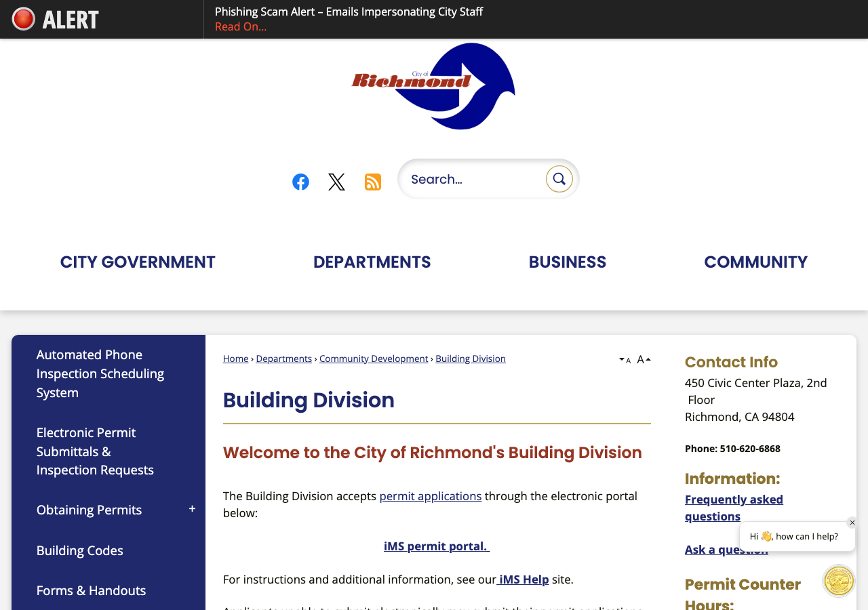The height and width of the screenshot is (610, 868).
Task: Follow the Community Development breadcrumb
Action: pyautogui.click(x=374, y=359)
